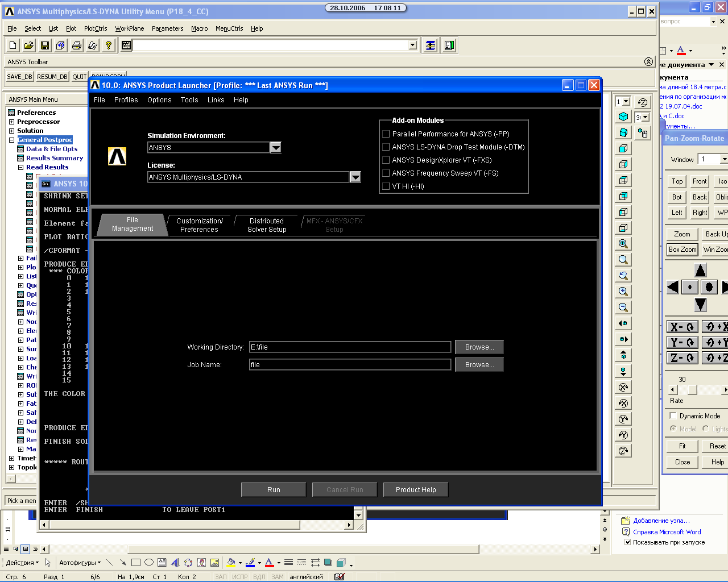This screenshot has width=728, height=582.
Task: Collapse the ANSYS Toolbar panel chevron
Action: (x=648, y=61)
